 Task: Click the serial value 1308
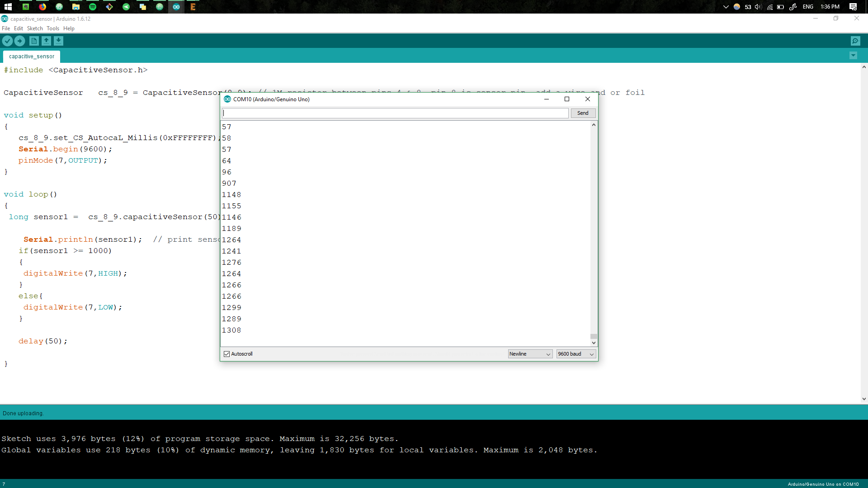pos(231,330)
